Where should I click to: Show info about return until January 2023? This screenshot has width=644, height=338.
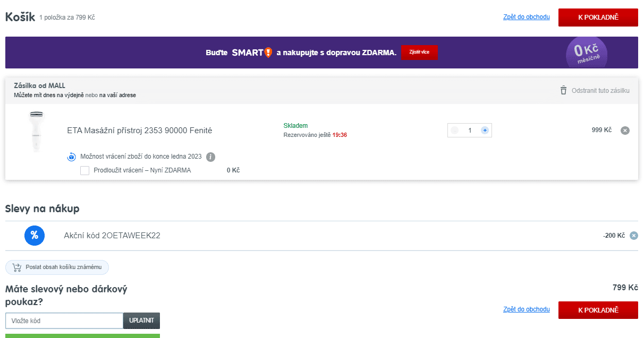(210, 157)
